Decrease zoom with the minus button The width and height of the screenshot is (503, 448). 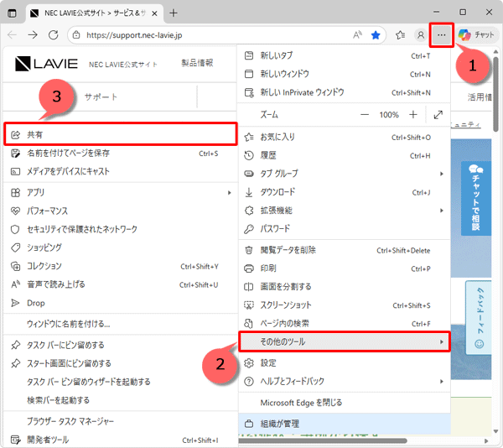[x=365, y=114]
